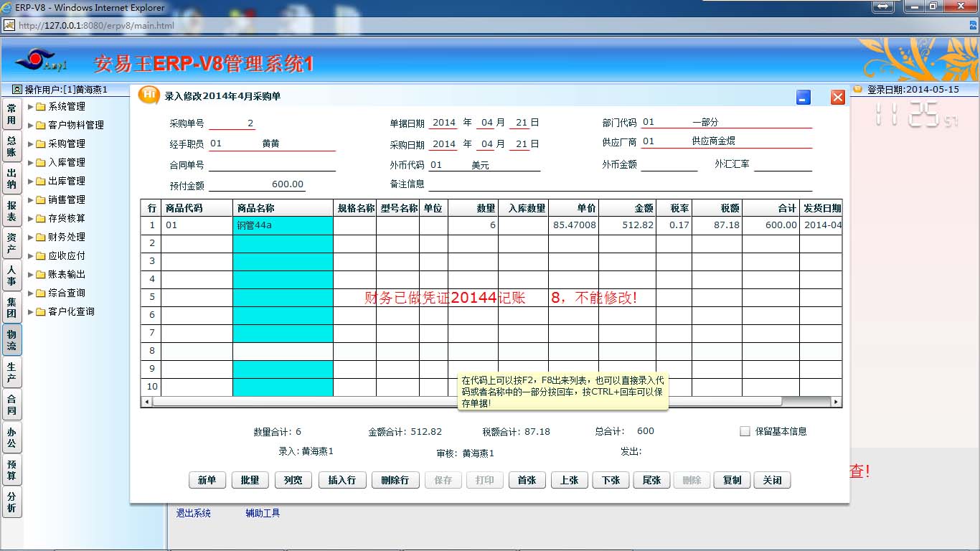980x551 pixels.
Task: Click the orange 登录日期 icon
Action: pos(857,90)
